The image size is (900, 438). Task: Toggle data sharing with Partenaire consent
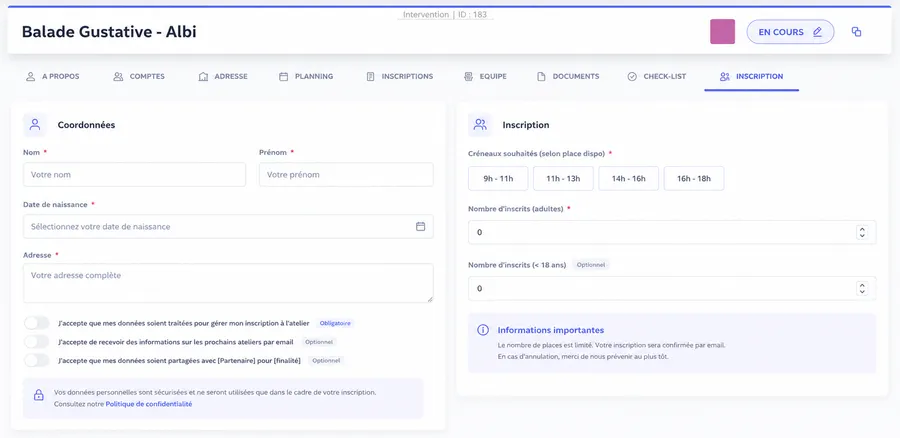(x=37, y=361)
